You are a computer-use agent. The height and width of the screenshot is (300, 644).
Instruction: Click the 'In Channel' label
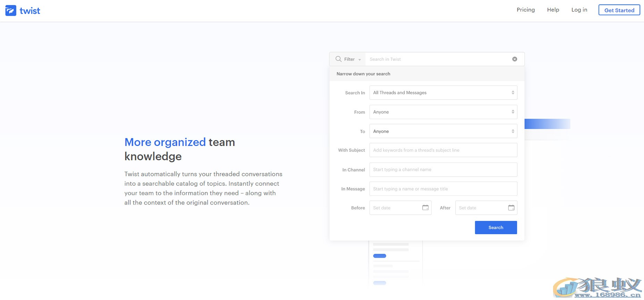tap(354, 170)
